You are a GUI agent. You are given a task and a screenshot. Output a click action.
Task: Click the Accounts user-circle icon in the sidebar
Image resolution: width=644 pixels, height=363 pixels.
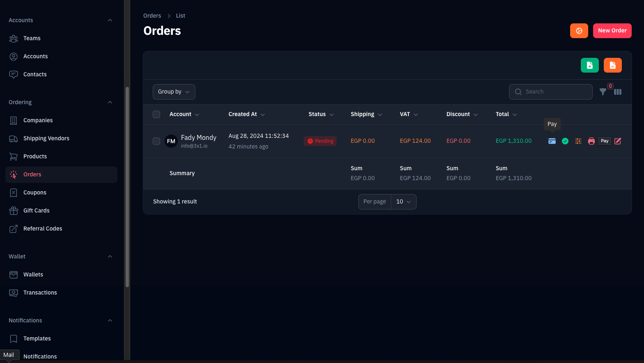tap(14, 56)
